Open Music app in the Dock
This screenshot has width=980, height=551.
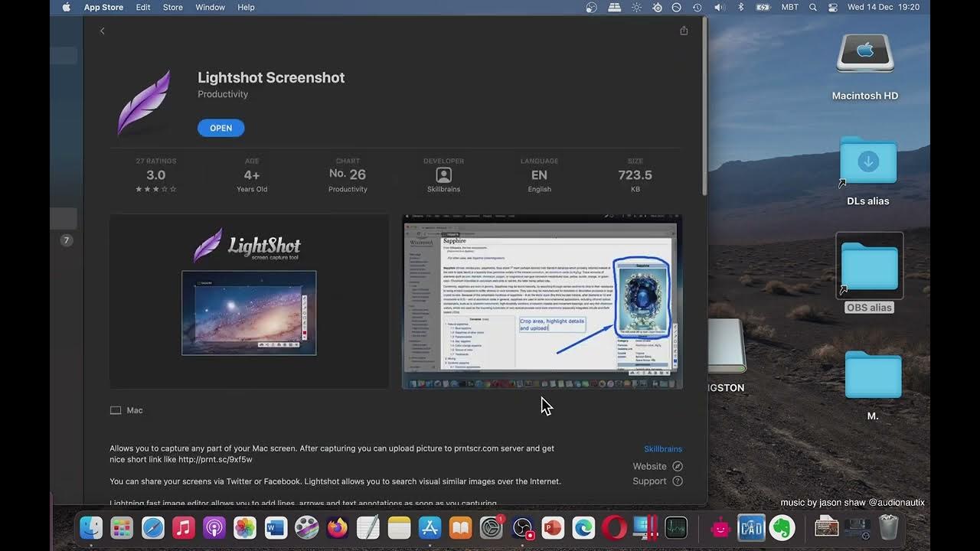tap(184, 527)
